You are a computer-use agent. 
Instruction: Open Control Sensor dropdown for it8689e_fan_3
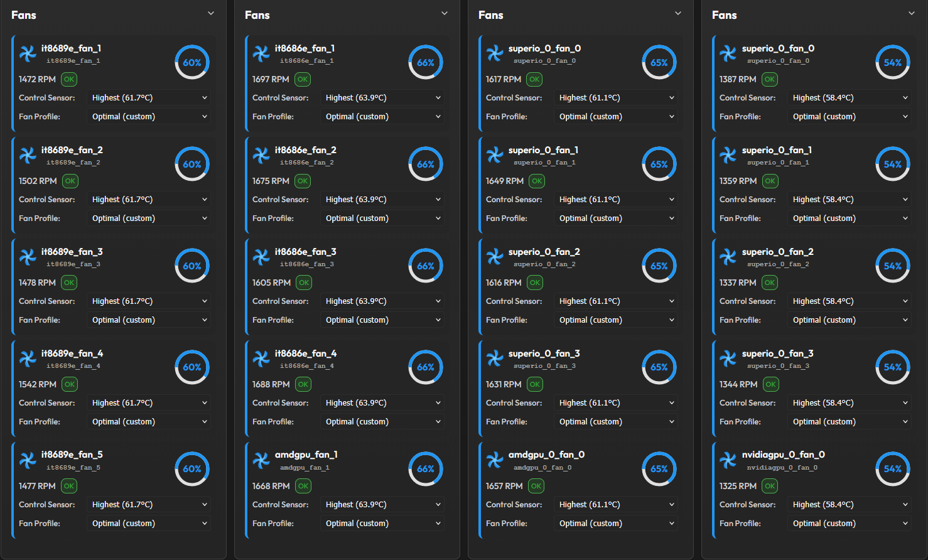(x=149, y=301)
